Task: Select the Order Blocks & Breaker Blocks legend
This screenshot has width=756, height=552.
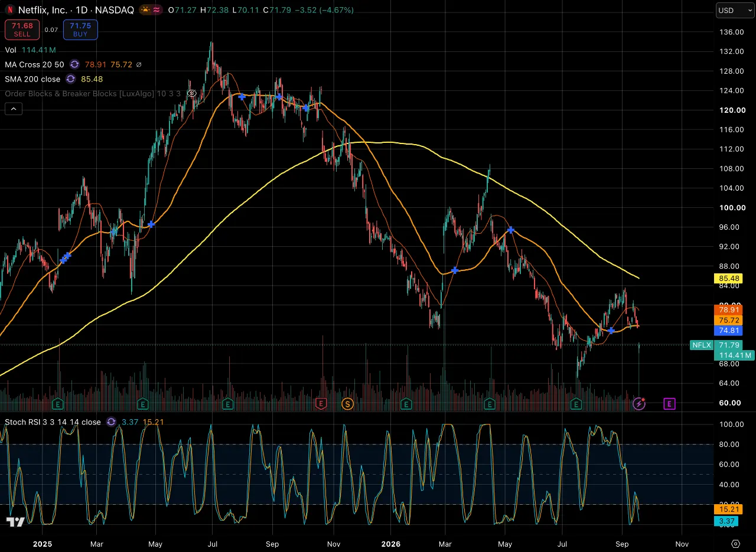Action: point(93,93)
